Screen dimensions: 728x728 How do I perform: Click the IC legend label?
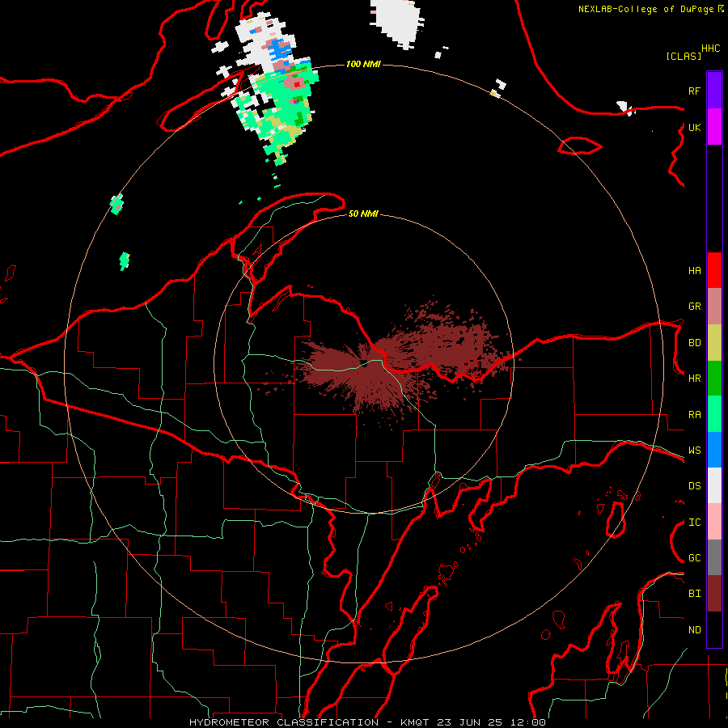pos(694,523)
